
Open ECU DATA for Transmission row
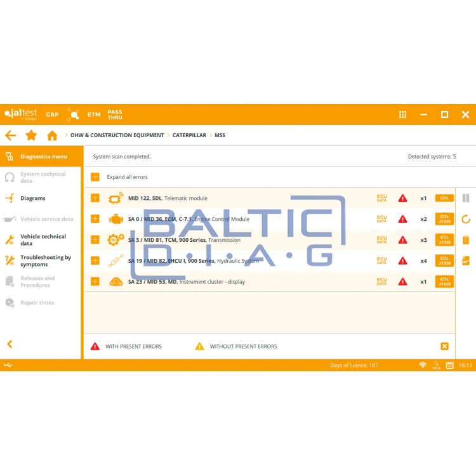pyautogui.click(x=381, y=240)
